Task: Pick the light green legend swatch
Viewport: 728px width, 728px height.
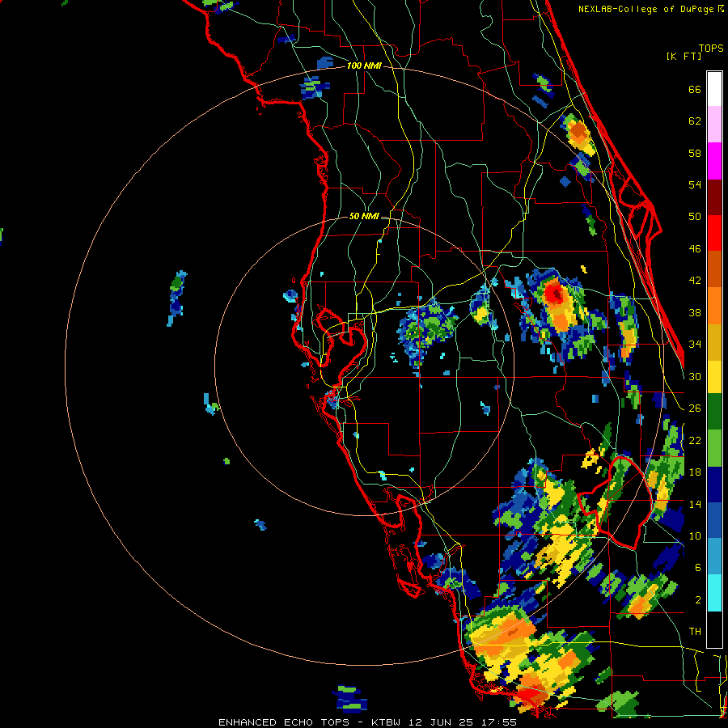Action: point(714,448)
